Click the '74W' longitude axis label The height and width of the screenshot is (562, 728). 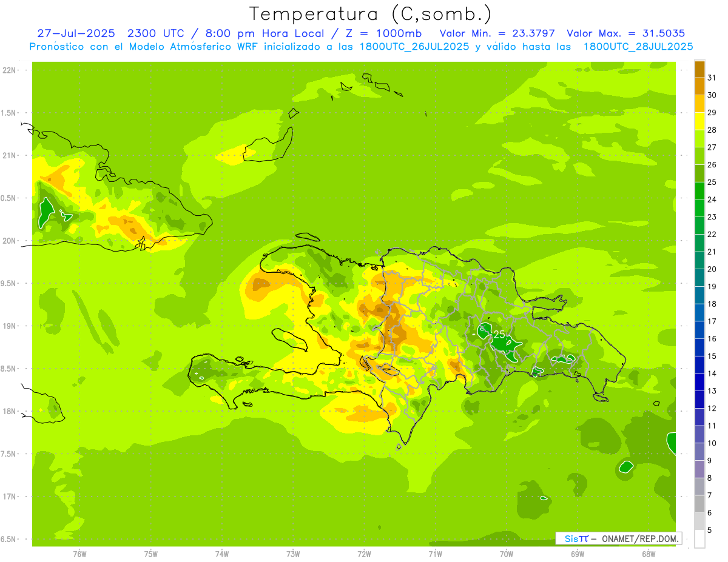[x=221, y=554]
